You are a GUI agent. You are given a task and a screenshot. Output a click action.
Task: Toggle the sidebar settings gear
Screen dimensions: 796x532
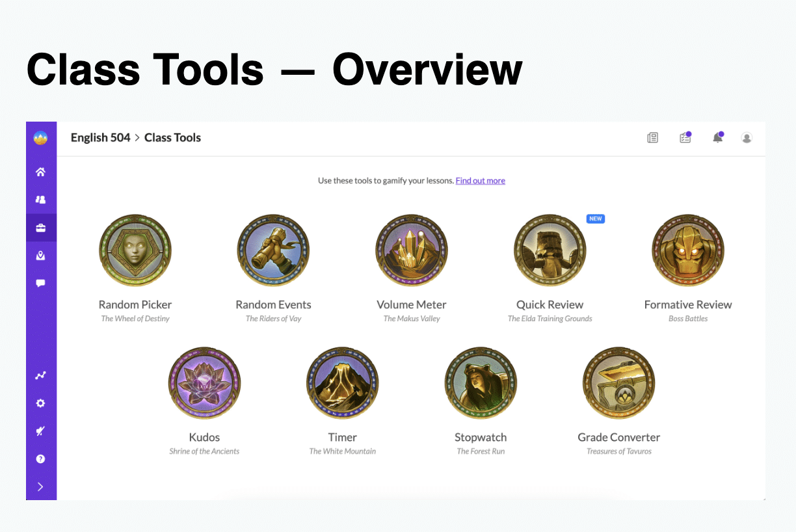[41, 403]
